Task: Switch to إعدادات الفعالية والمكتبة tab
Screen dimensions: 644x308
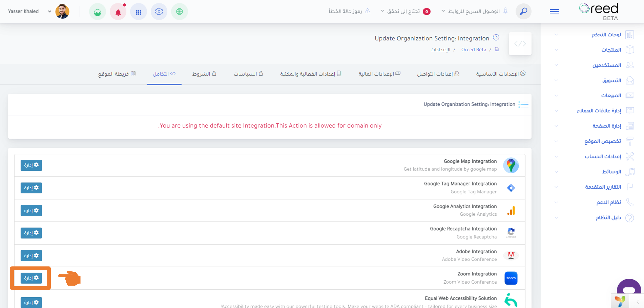Action: point(310,74)
